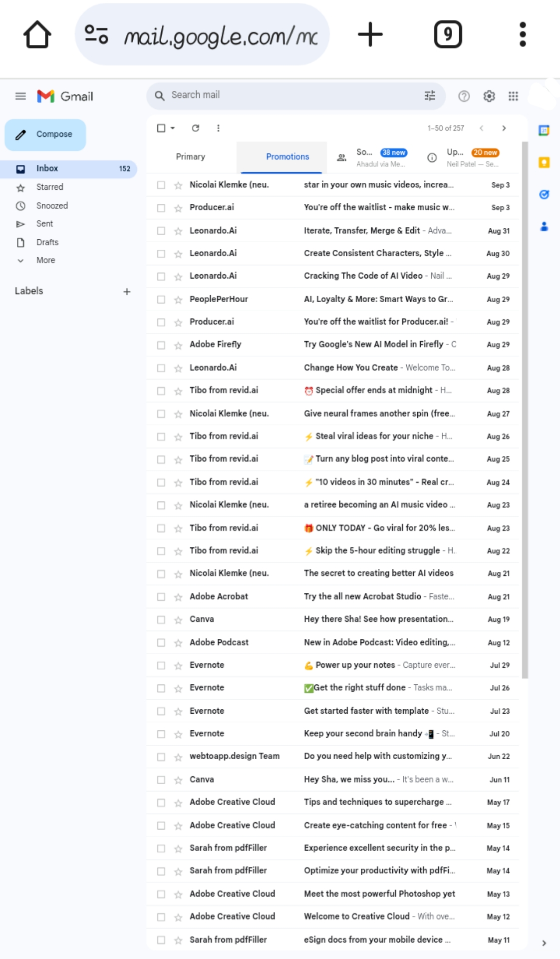The width and height of the screenshot is (560, 959).
Task: Switch to the Primary tab
Action: tap(190, 157)
